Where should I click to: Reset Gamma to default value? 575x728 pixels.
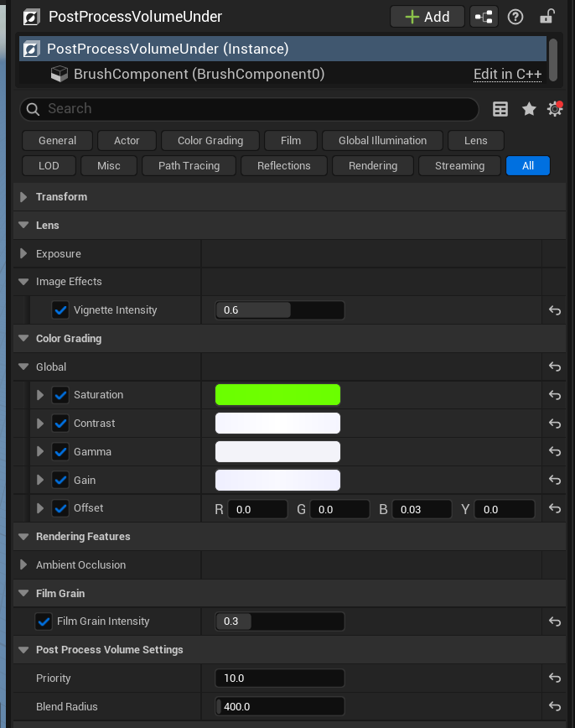click(x=555, y=451)
